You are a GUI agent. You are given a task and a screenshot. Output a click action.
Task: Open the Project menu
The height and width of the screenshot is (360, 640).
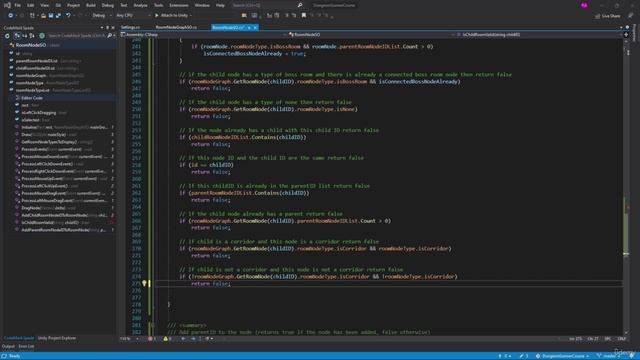73,5
